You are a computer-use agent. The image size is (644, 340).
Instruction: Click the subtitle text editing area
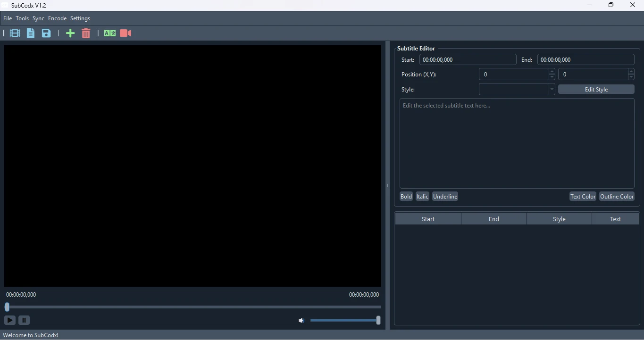click(x=517, y=143)
